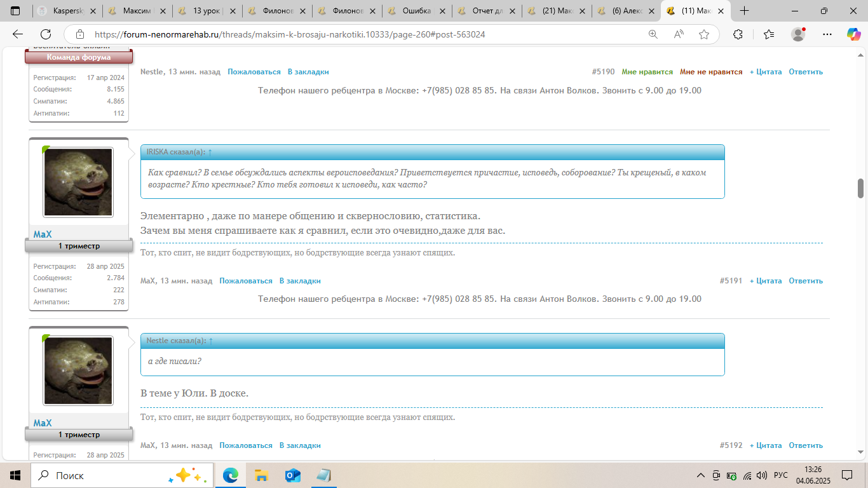Click the MaX frog avatar in post #5191
Viewport: 868px width, 488px height.
tap(78, 182)
